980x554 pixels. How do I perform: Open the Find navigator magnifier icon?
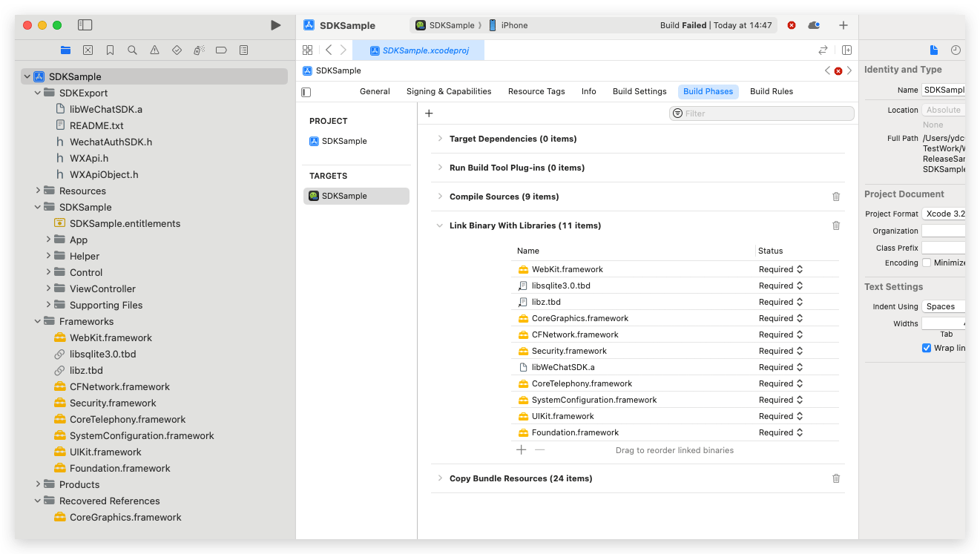[132, 50]
